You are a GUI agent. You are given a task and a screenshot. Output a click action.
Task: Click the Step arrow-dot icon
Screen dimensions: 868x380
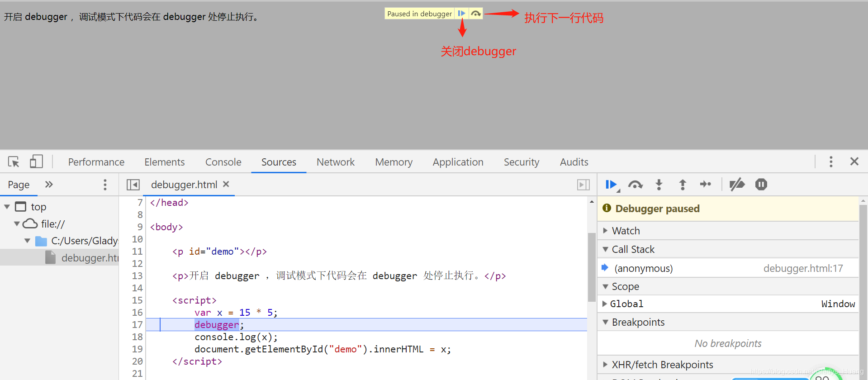point(706,184)
